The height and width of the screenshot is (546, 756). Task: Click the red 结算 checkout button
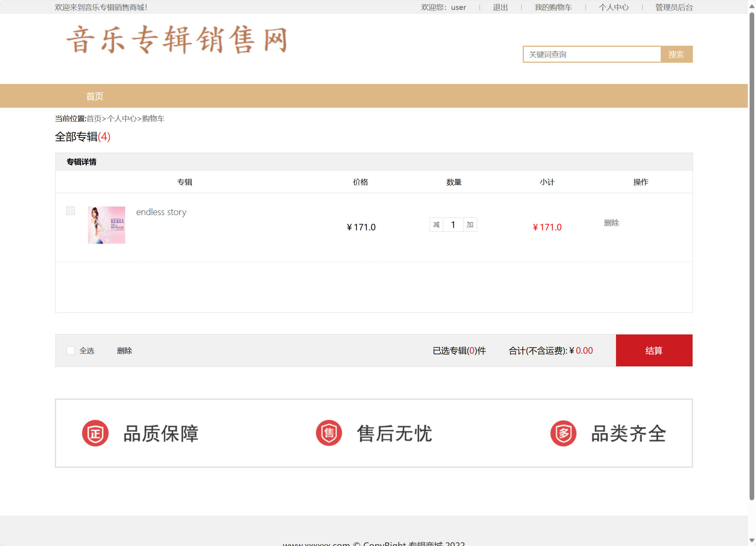tap(654, 350)
